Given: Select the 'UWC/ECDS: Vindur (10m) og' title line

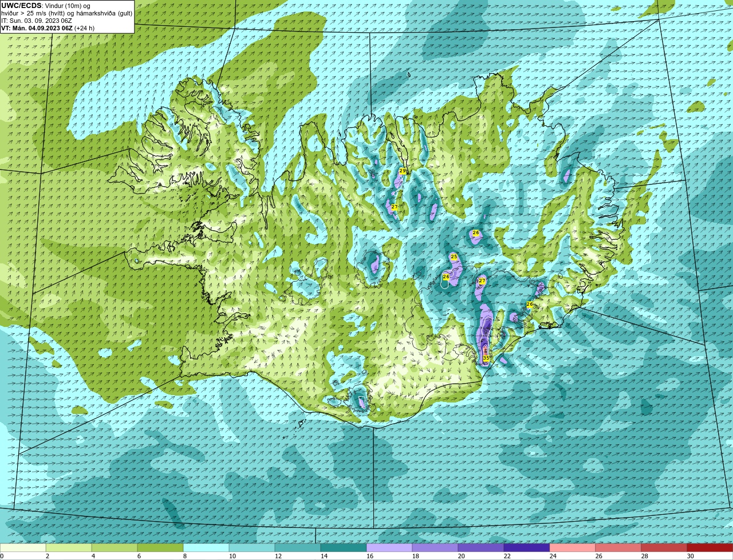Looking at the screenshot, I should [x=46, y=6].
